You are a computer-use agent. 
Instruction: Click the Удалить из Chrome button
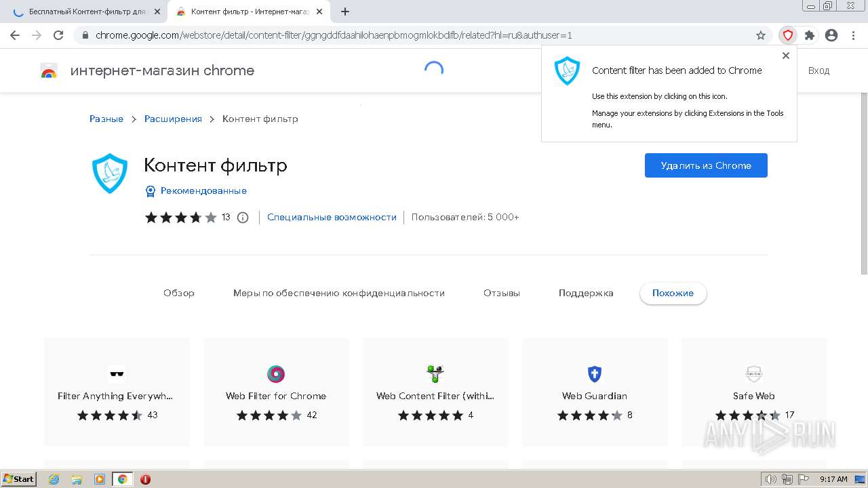click(706, 165)
